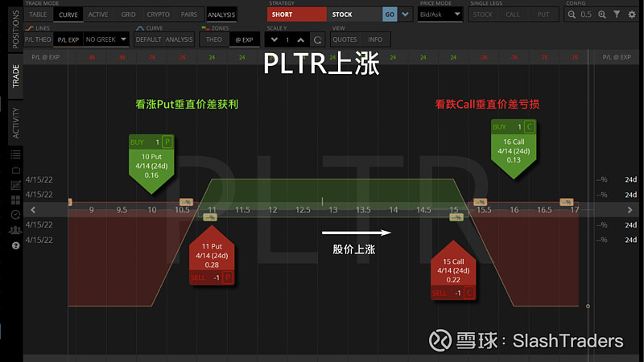Select DEFAULT curve mode
Image resolution: width=644 pixels, height=362 pixels.
click(x=148, y=39)
